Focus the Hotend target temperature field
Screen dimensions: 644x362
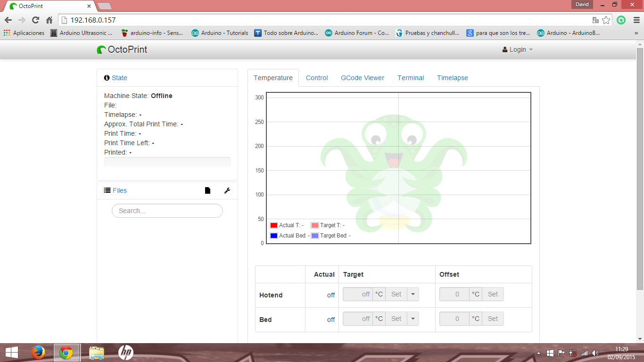coord(358,294)
